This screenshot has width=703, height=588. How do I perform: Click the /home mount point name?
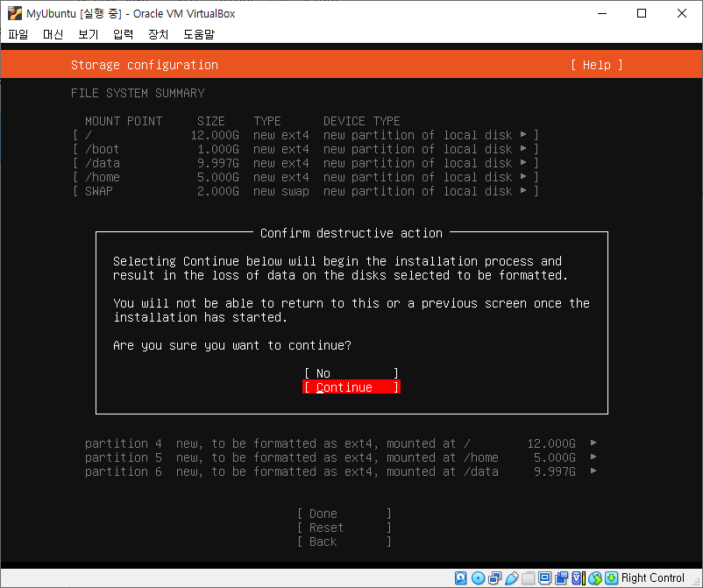[103, 177]
